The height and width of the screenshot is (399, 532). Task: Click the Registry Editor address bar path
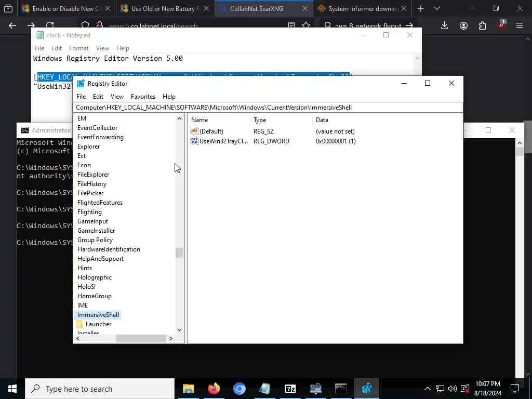(x=268, y=108)
